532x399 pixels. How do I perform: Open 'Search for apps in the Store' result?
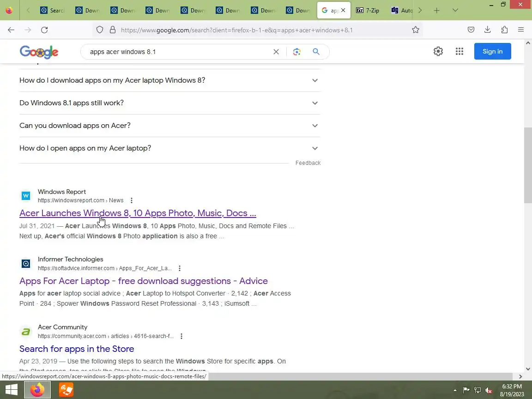tap(77, 349)
